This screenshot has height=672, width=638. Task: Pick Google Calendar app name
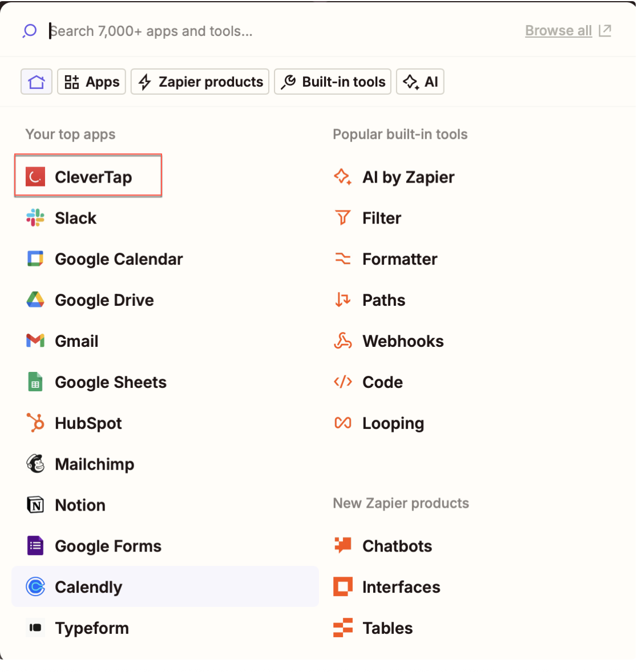click(119, 260)
